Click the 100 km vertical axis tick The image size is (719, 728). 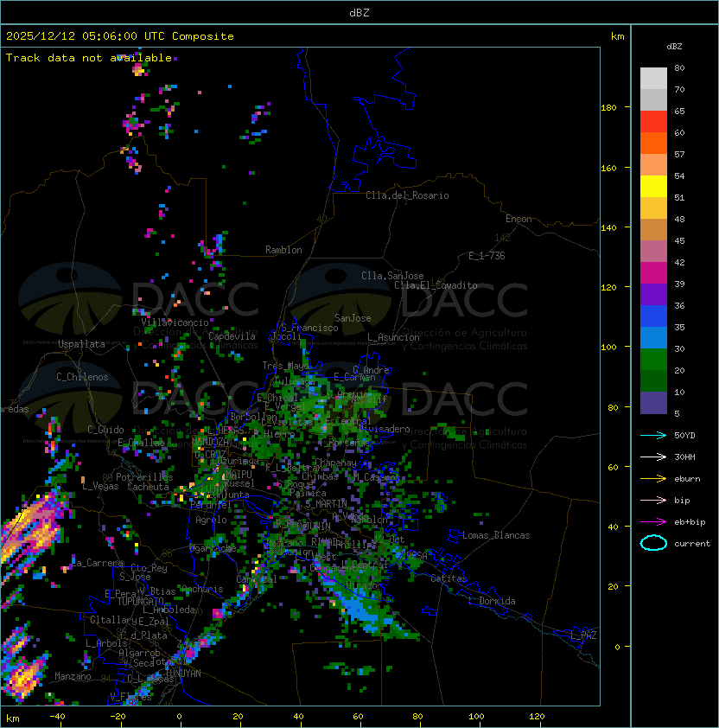tap(608, 348)
